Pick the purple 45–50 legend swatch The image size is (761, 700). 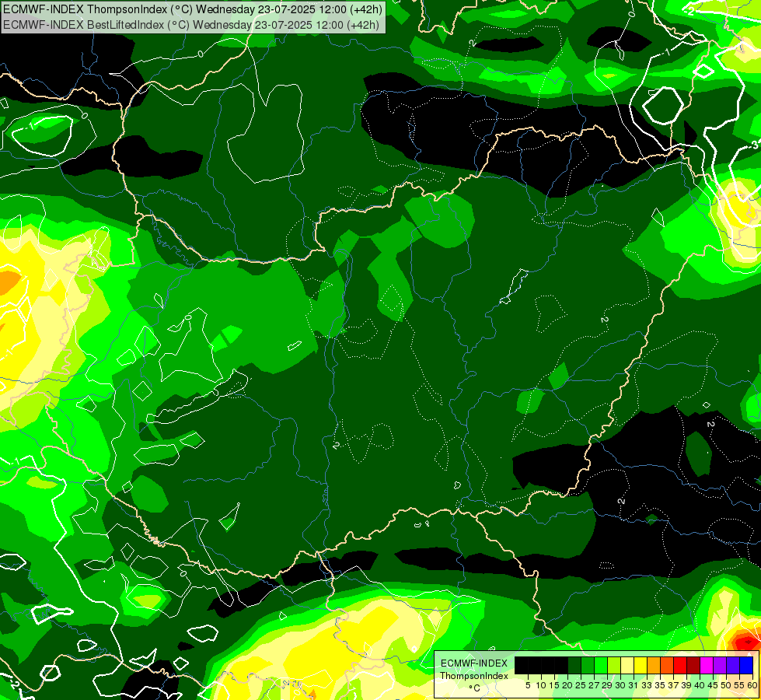721,665
